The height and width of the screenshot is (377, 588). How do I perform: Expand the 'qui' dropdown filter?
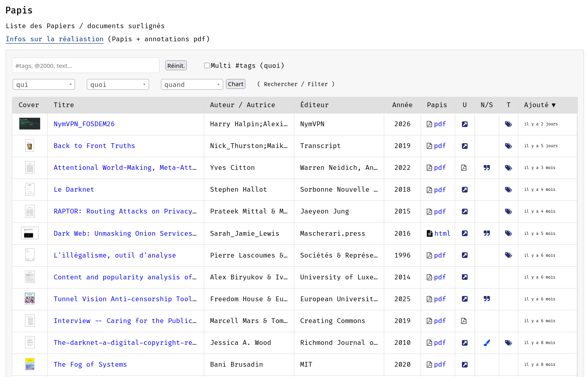point(44,85)
